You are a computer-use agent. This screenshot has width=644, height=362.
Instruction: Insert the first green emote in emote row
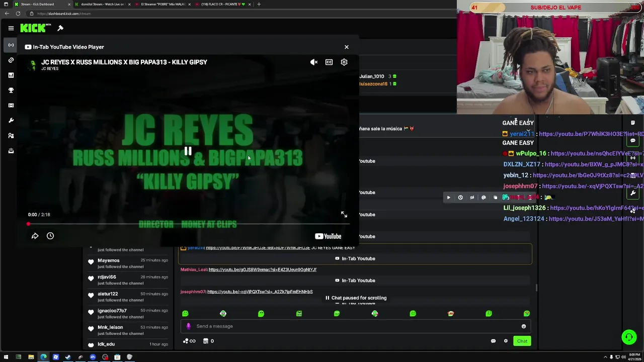point(185,314)
